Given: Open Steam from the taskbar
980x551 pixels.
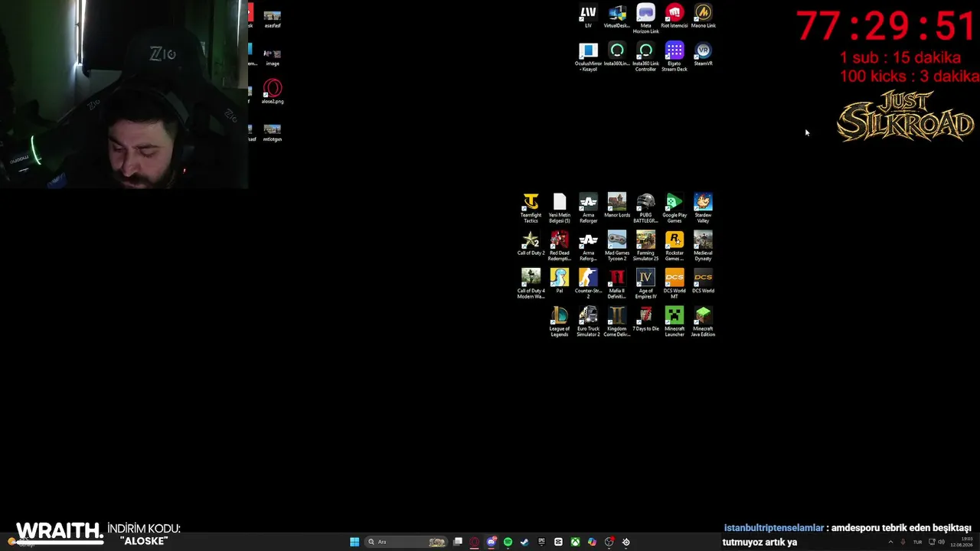Looking at the screenshot, I should click(524, 542).
